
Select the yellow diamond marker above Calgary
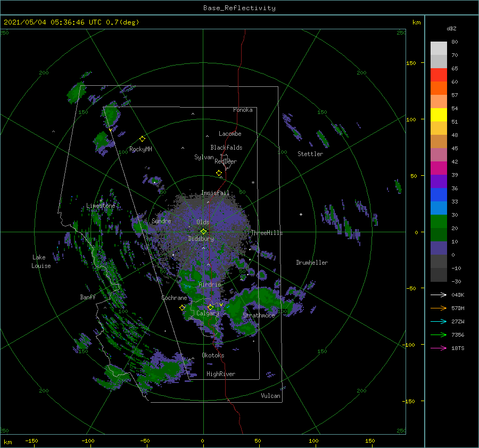210,307
